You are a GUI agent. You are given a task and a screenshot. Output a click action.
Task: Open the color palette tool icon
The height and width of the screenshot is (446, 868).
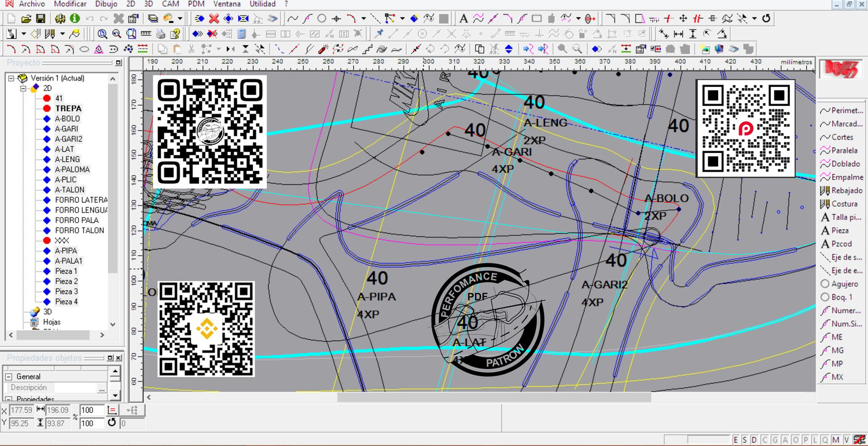[x=169, y=19]
